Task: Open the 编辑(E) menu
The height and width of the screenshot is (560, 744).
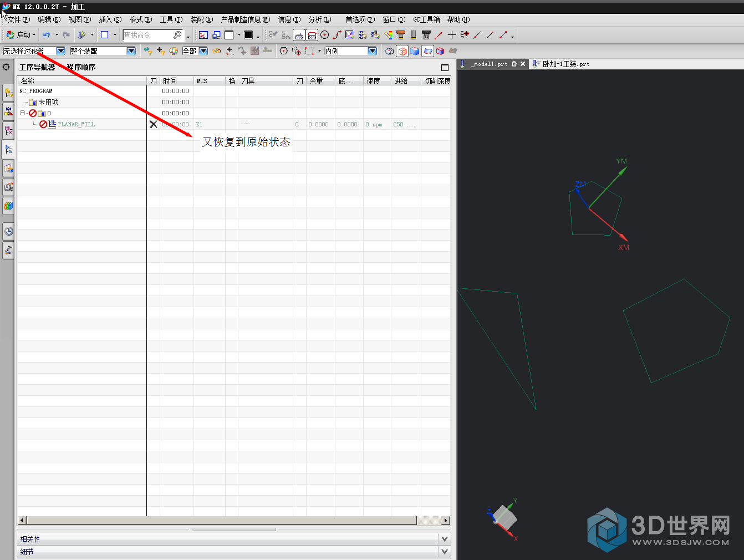Action: click(x=49, y=19)
